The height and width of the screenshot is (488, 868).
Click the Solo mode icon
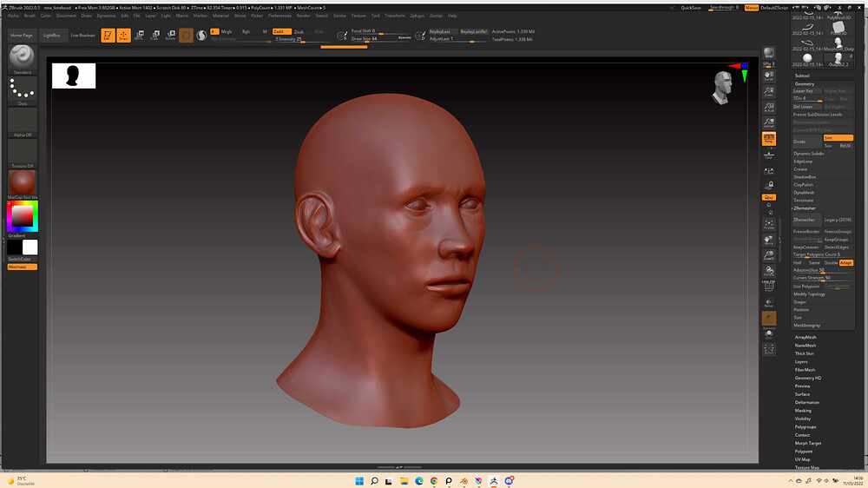(769, 333)
